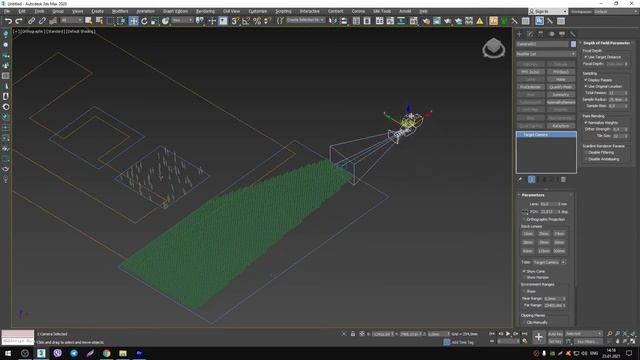Screen dimensions: 640x360
Task: Toggle Use Original Location checkbox
Action: pyautogui.click(x=586, y=87)
